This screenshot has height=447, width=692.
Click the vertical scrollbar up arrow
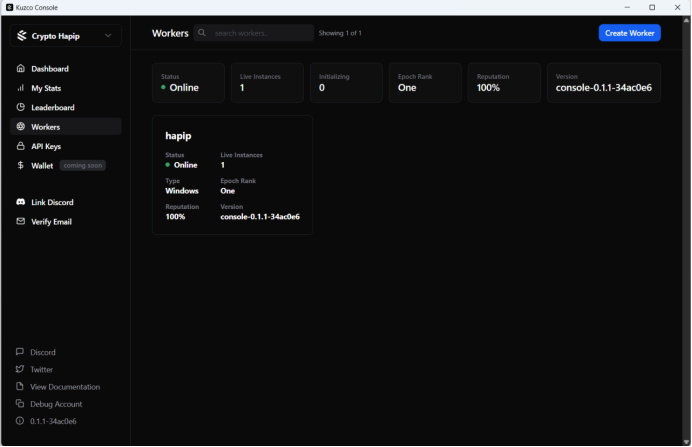pyautogui.click(x=686, y=20)
